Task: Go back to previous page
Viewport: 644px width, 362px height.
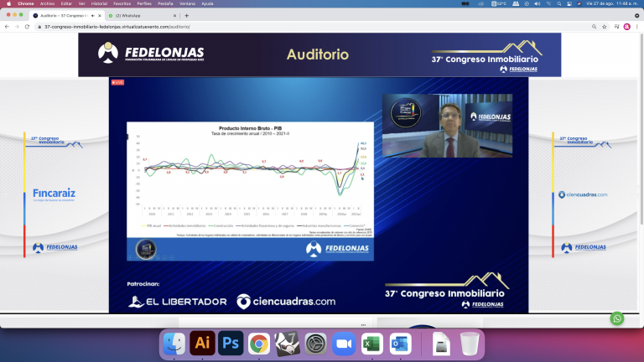Action: (7, 27)
